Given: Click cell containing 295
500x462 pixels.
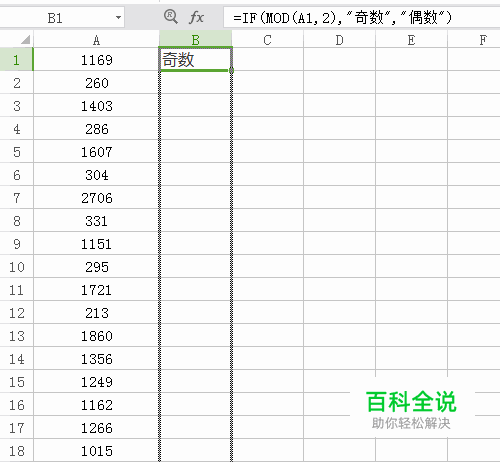Looking at the screenshot, I should (96, 266).
